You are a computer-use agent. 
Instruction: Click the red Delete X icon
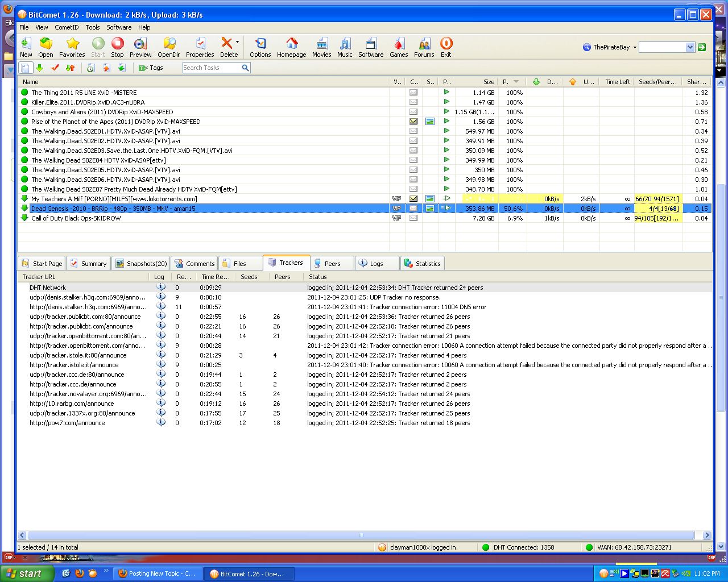[x=226, y=43]
